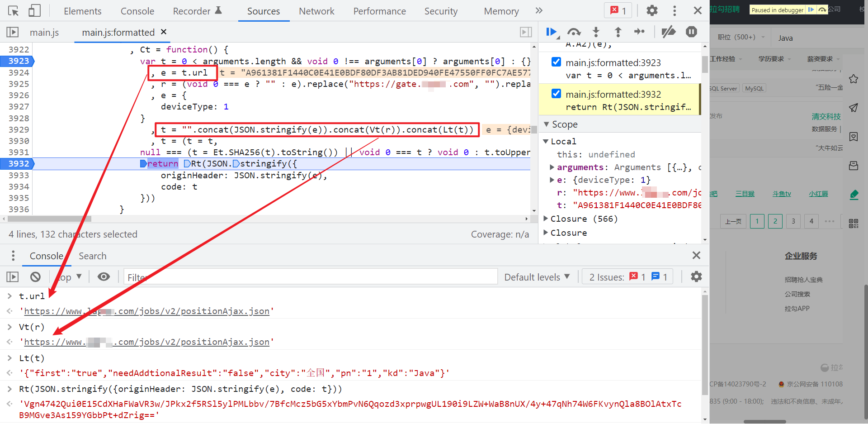Click the paper plane icon in page sidebar
This screenshot has height=424, width=868.
click(x=854, y=108)
